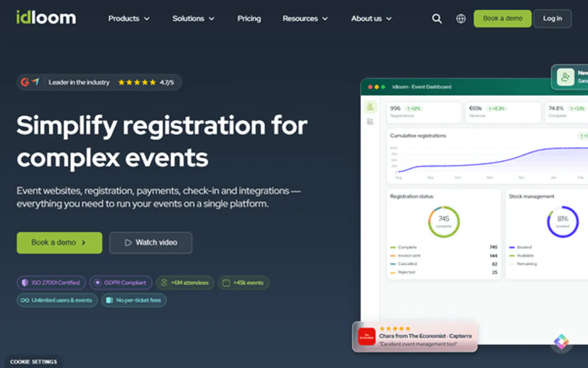Click the new user avatar icon

pyautogui.click(x=565, y=77)
